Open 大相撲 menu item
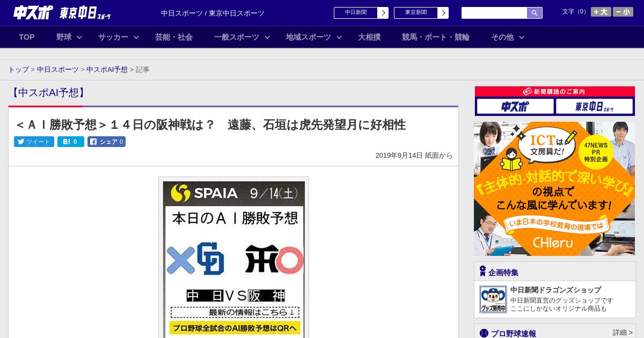This screenshot has height=338, width=644. [x=369, y=37]
